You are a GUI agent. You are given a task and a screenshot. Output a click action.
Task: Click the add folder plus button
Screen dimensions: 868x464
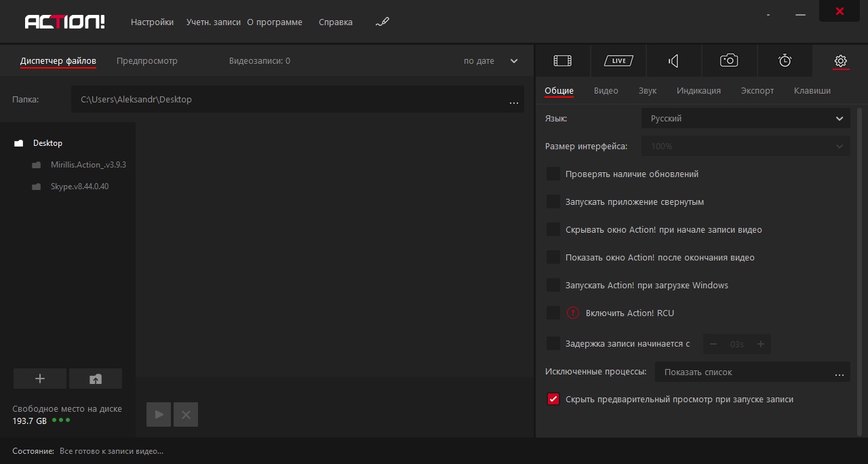point(40,379)
